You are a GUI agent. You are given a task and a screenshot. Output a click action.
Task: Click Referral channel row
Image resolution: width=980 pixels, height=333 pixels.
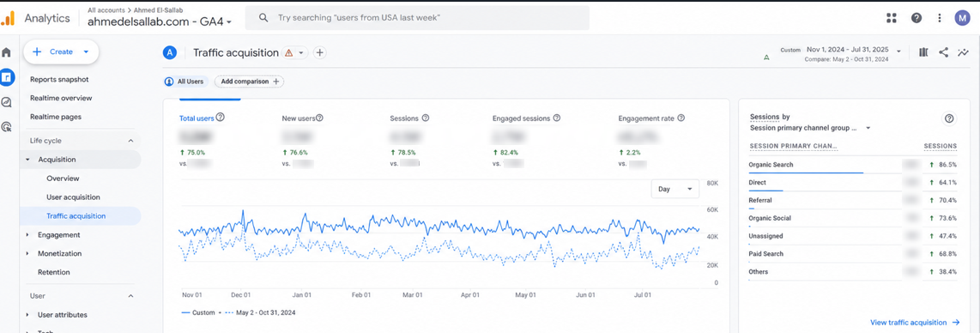coord(852,201)
